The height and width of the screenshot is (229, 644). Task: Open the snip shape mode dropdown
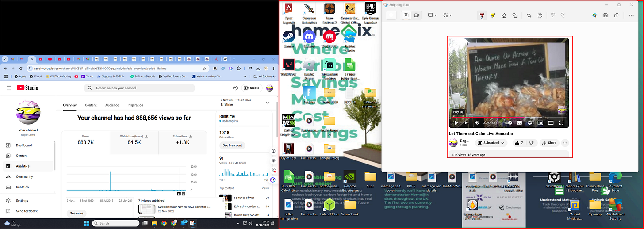(x=432, y=15)
